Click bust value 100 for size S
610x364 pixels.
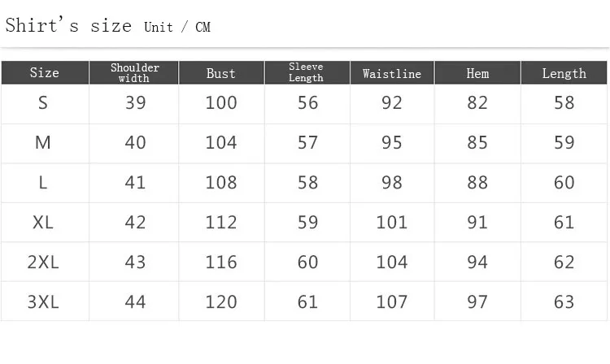[221, 103]
